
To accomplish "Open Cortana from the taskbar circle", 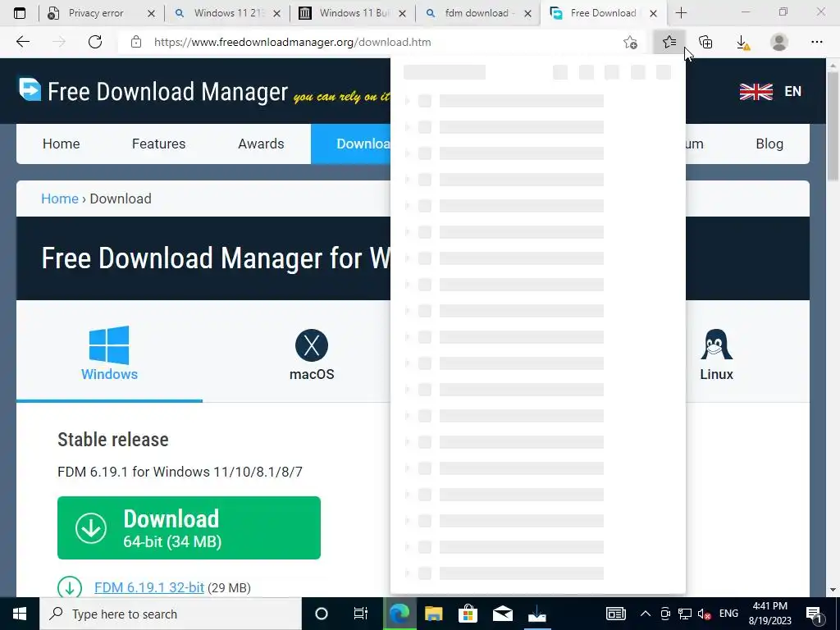I will click(x=322, y=614).
